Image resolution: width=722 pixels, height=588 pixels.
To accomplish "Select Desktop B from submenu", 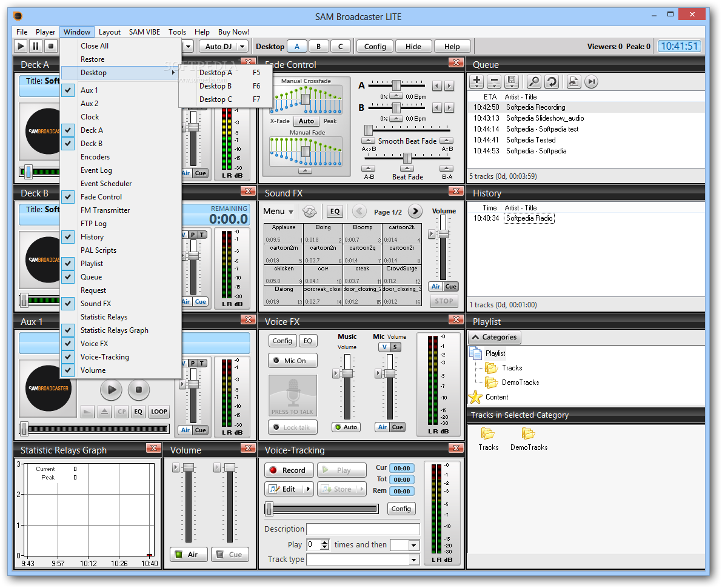I will [x=226, y=86].
